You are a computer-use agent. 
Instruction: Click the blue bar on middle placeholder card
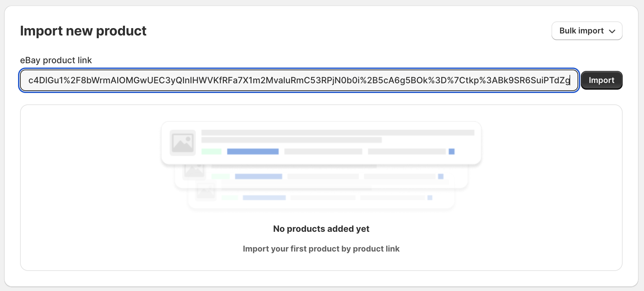pyautogui.click(x=259, y=176)
